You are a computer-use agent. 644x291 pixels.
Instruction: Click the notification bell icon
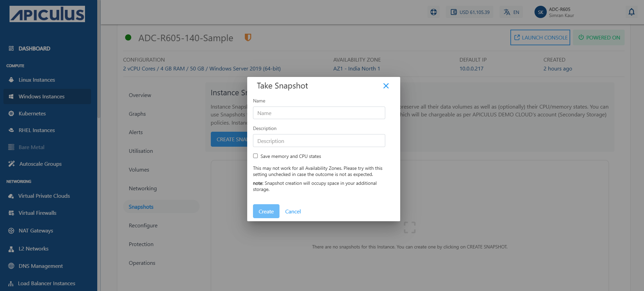(631, 12)
